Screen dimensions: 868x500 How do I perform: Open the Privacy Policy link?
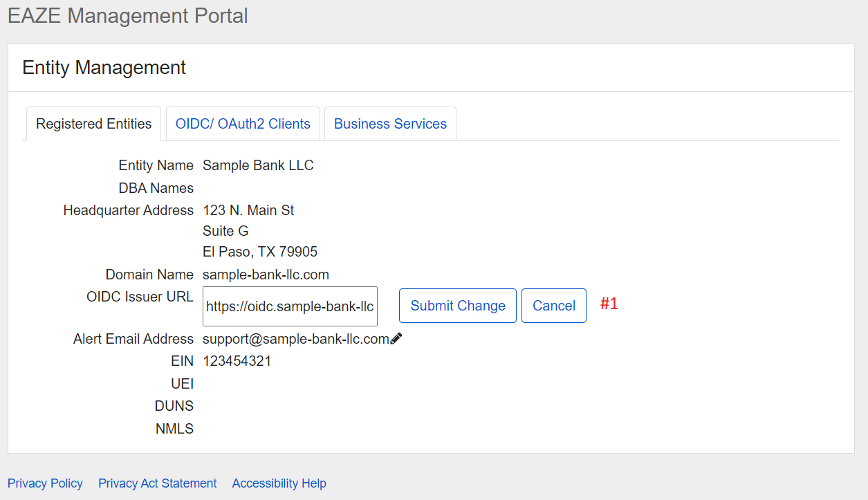point(45,483)
